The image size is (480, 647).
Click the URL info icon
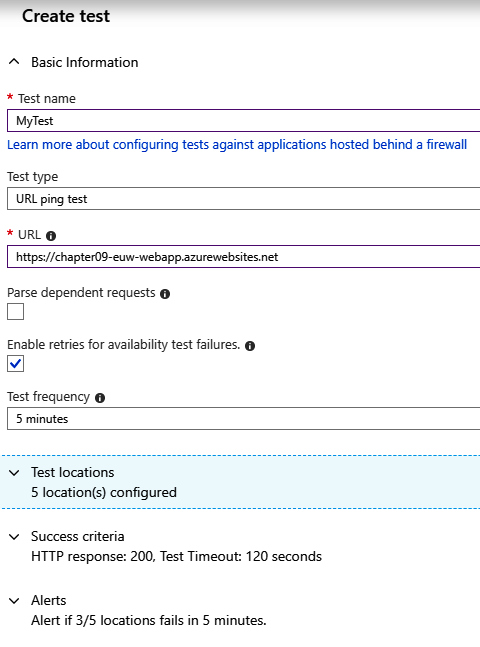point(51,236)
